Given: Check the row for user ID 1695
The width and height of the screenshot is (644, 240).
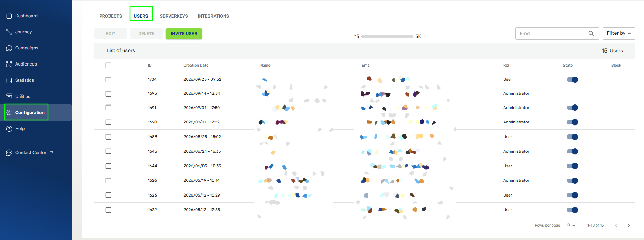Looking at the screenshot, I should pyautogui.click(x=108, y=94).
